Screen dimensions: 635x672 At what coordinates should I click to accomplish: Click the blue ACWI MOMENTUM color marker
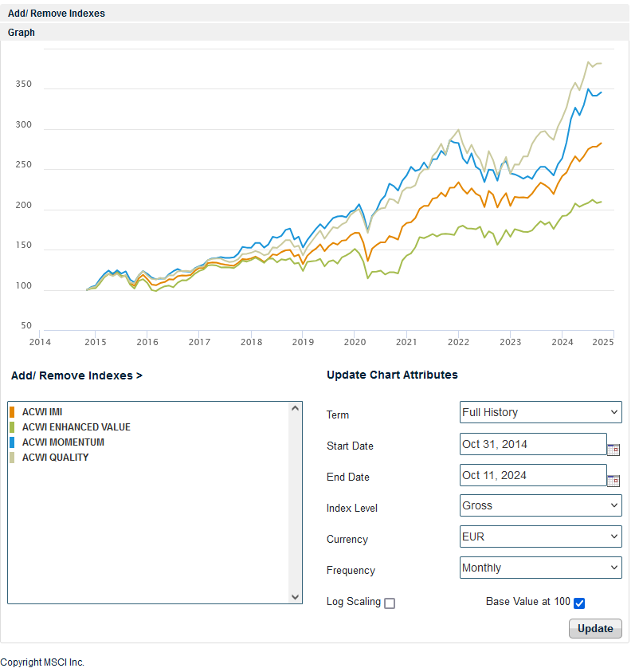pos(13,442)
